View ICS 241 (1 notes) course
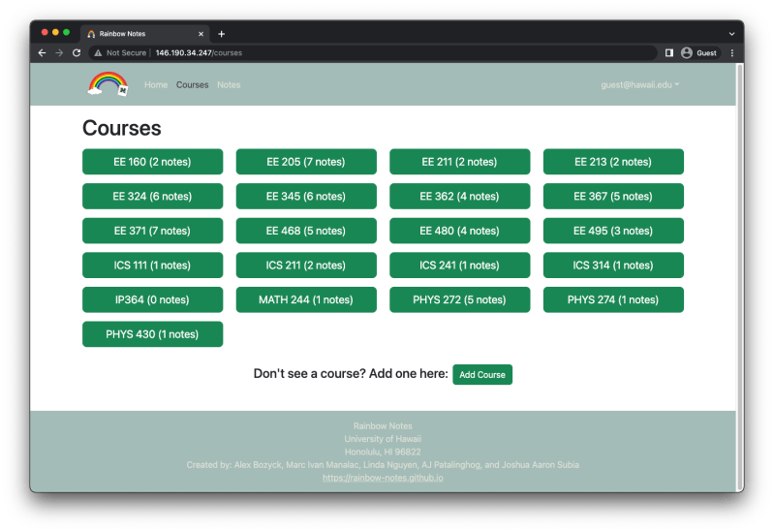This screenshot has width=774, height=532. point(459,266)
